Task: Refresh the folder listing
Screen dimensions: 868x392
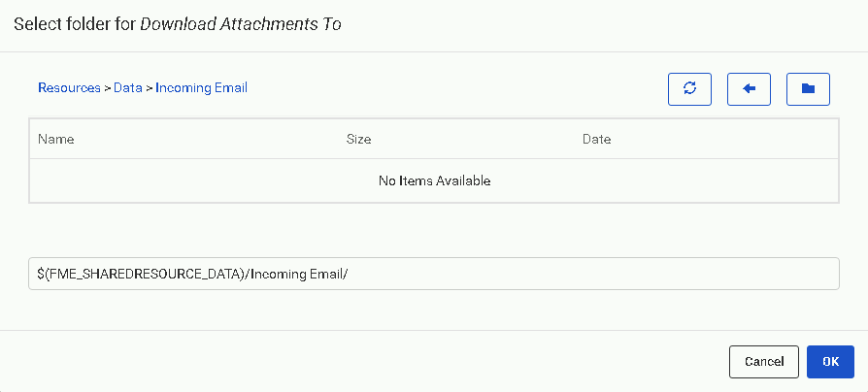Action: pyautogui.click(x=689, y=88)
